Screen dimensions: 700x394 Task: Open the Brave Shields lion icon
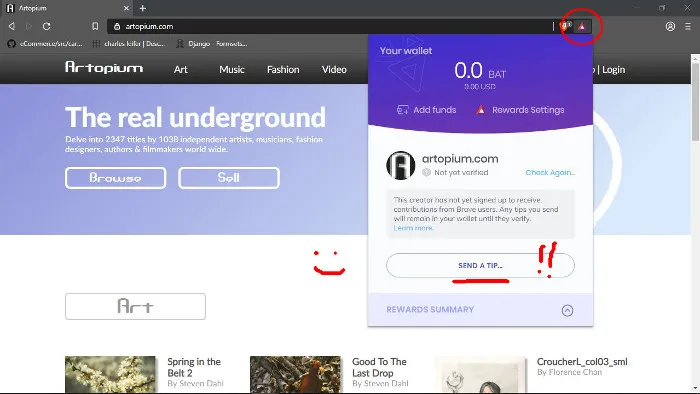tap(565, 26)
